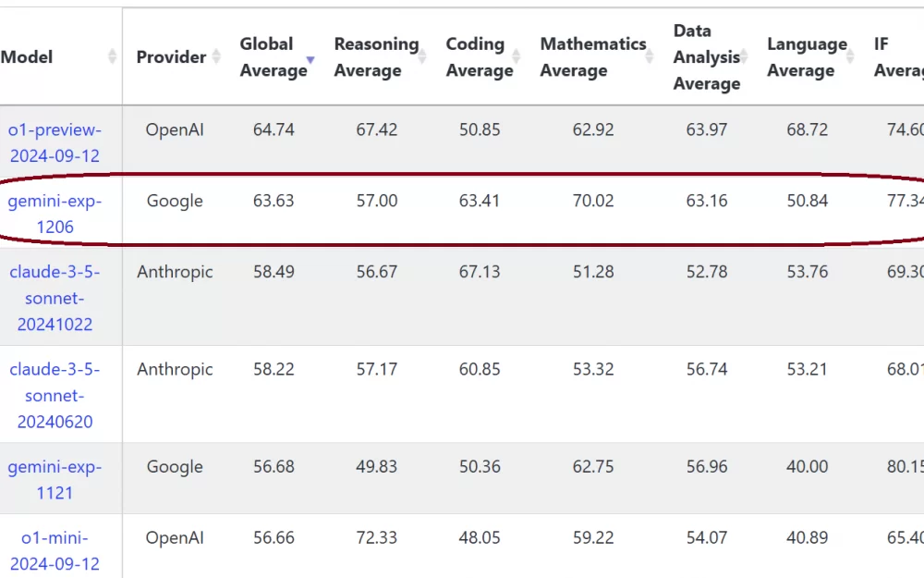Open o1-mini-2024-09-12 model link
This screenshot has height=578, width=924.
55,550
